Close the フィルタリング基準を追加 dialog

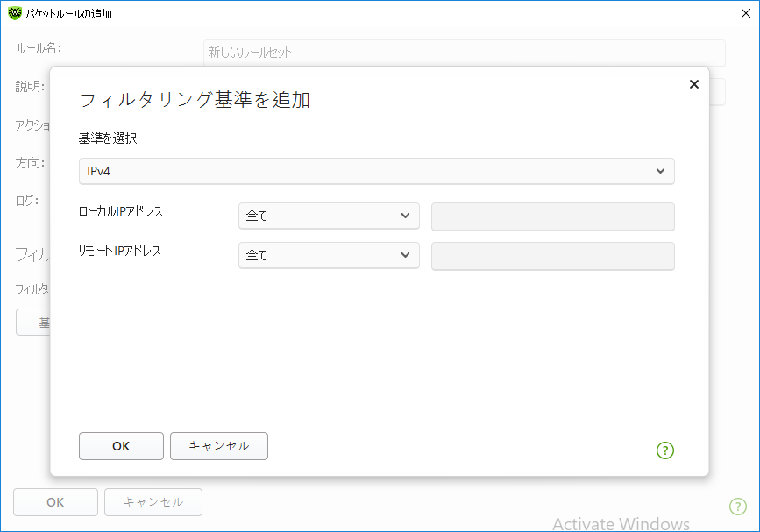coord(693,84)
